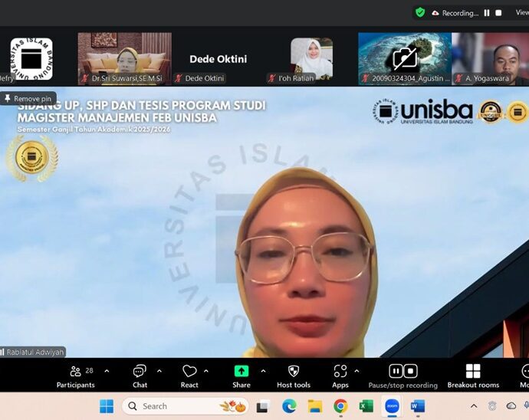The image size is (529, 420).
Task: Pause recording from top recording indicator
Action: (x=486, y=13)
